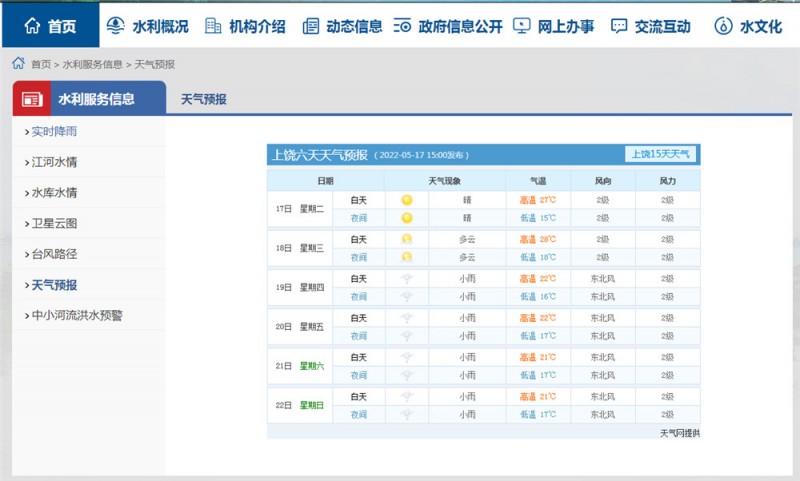800x481 pixels.
Task: Click the 21日 星期六 date cell
Action: click(x=300, y=366)
